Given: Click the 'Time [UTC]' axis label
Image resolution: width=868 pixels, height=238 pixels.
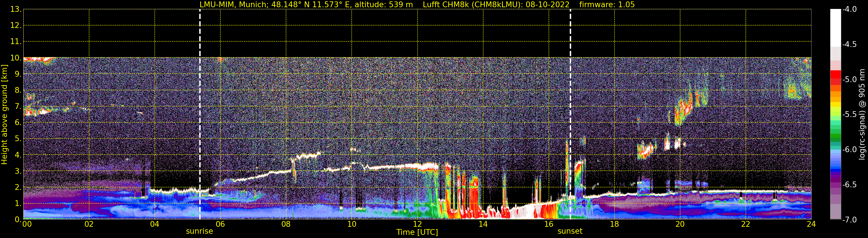Looking at the screenshot, I should pyautogui.click(x=417, y=232).
